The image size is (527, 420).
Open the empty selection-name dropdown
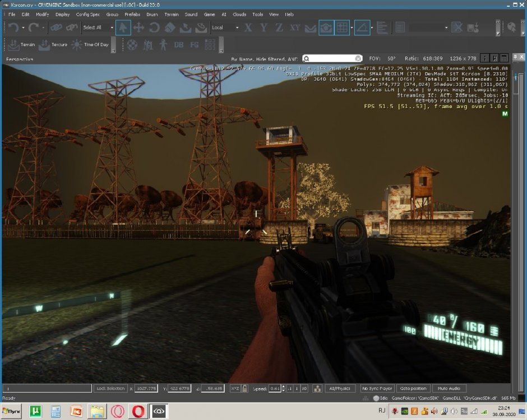pyautogui.click(x=429, y=27)
